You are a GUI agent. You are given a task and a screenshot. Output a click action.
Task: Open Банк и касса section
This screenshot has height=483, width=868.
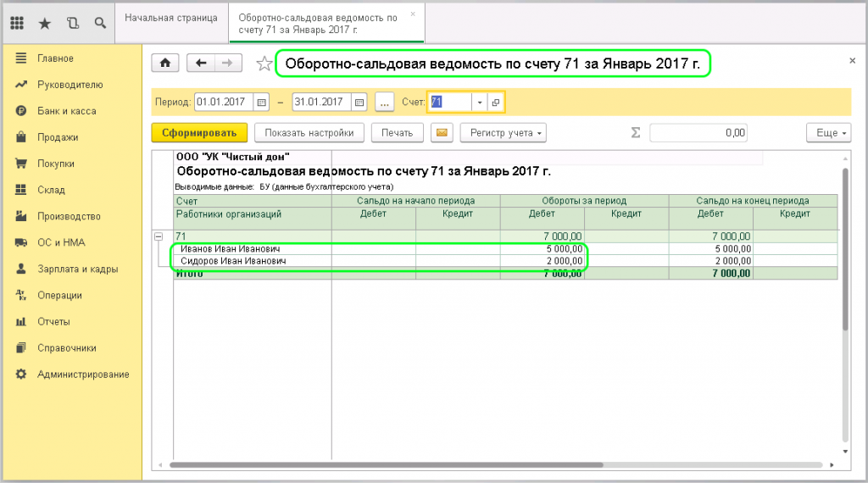(x=66, y=111)
